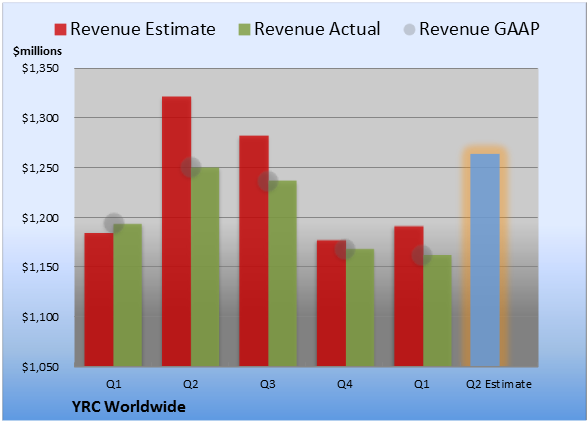Click the GAAP marker on the Q2 bars

(191, 167)
